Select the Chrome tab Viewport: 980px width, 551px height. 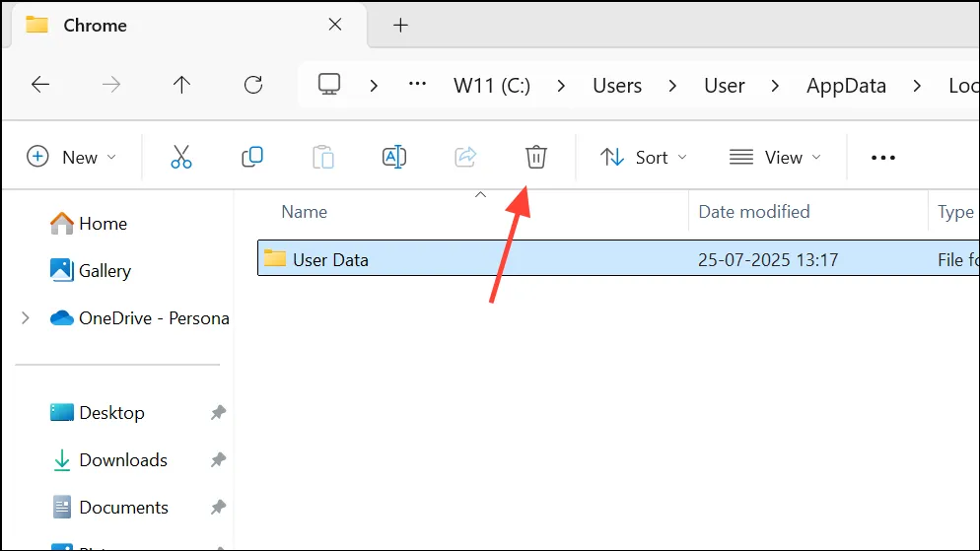click(x=187, y=25)
